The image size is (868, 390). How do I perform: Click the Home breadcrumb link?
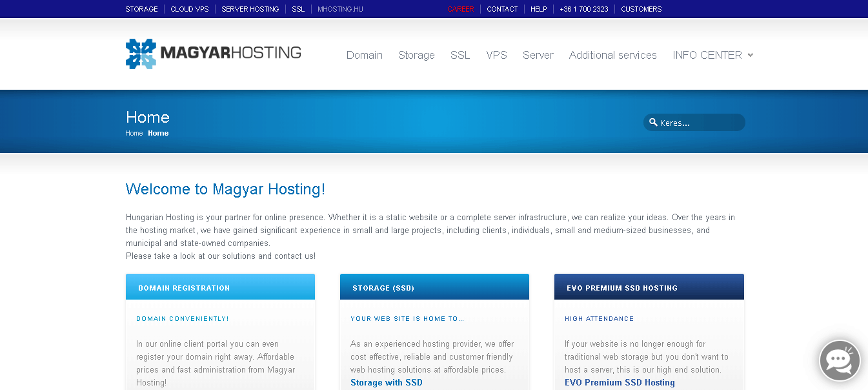coord(134,133)
